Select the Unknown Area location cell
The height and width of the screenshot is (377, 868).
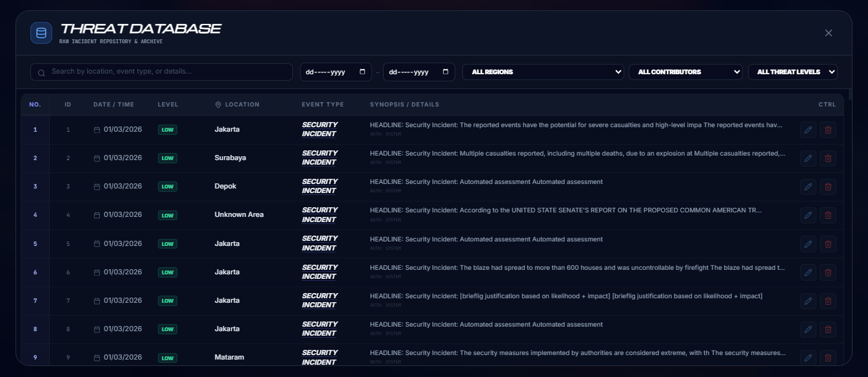tap(239, 214)
